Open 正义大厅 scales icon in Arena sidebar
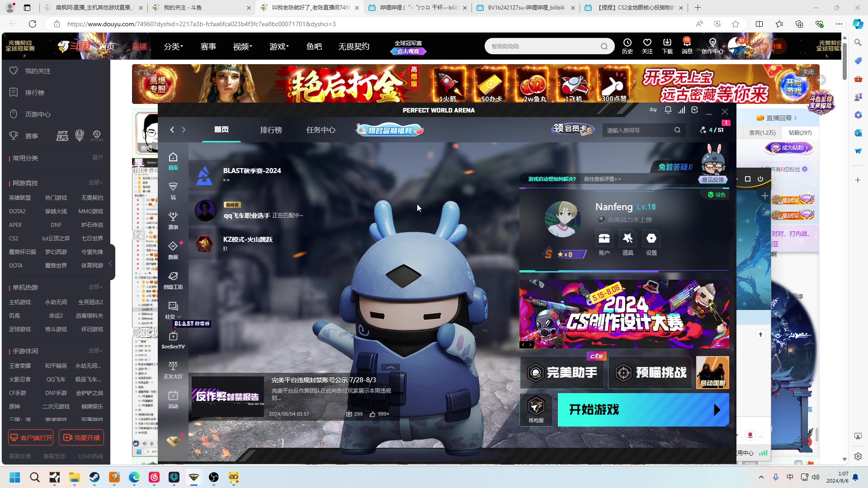Screen dimensions: 868x488 [x=173, y=370]
